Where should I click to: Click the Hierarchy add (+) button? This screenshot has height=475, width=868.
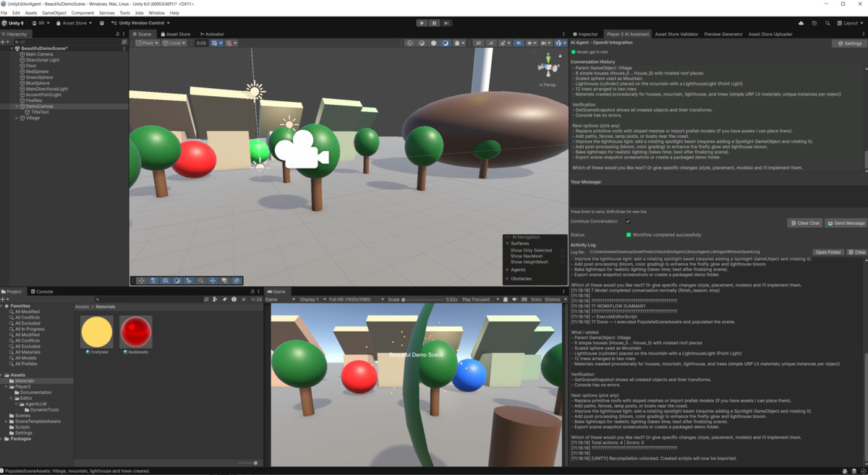click(x=4, y=42)
